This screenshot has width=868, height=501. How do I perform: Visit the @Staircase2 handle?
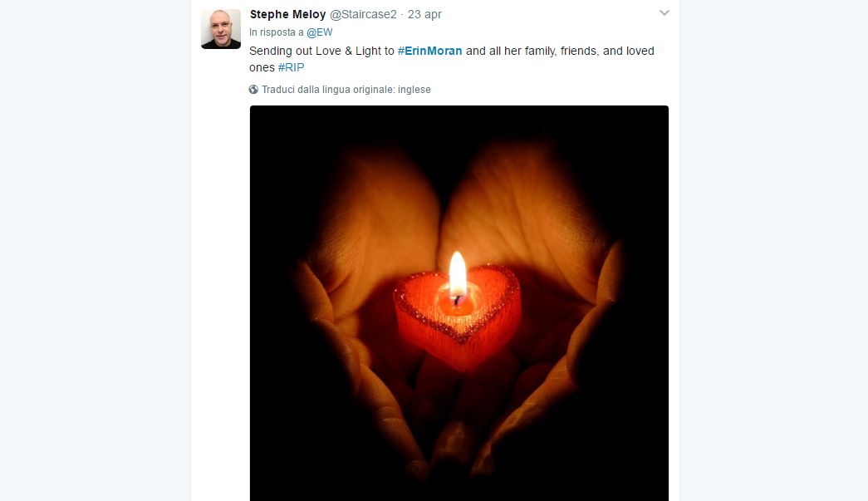coord(363,14)
